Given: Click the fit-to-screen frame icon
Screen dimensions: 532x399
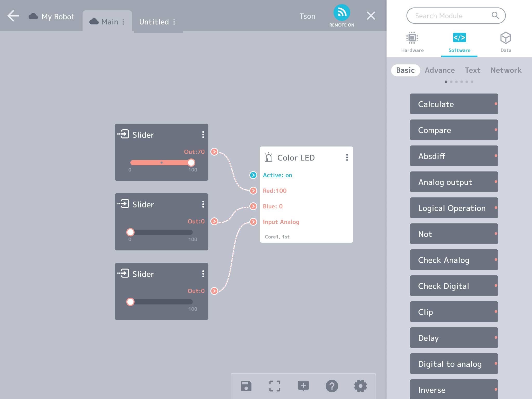Looking at the screenshot, I should coord(275,386).
